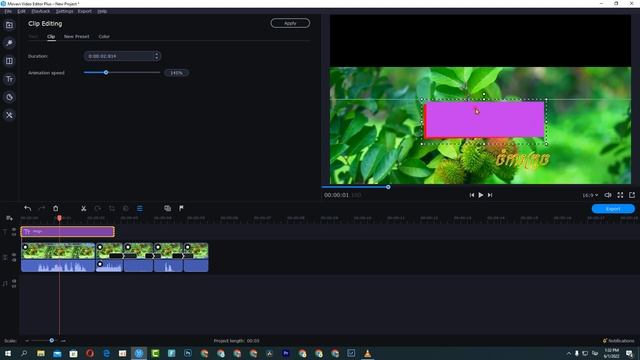Open the Edit menu
The image size is (640, 360).
tap(21, 11)
